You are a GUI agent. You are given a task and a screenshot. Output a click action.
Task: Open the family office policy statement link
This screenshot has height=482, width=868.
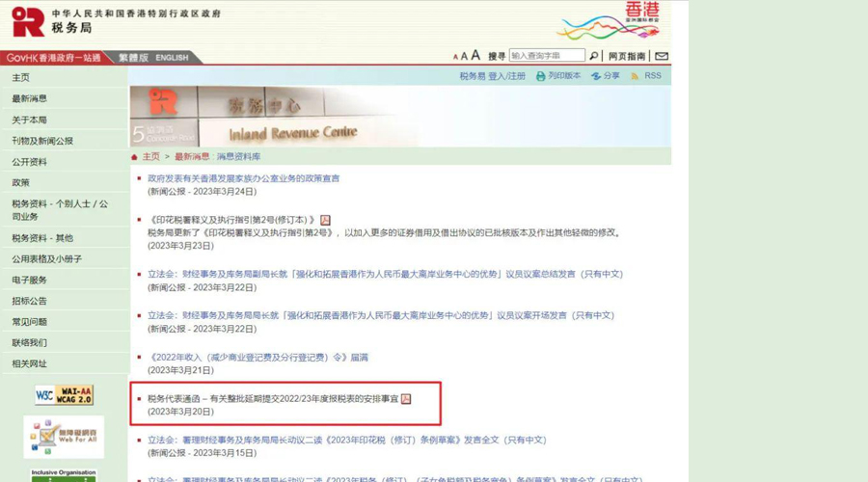[244, 178]
